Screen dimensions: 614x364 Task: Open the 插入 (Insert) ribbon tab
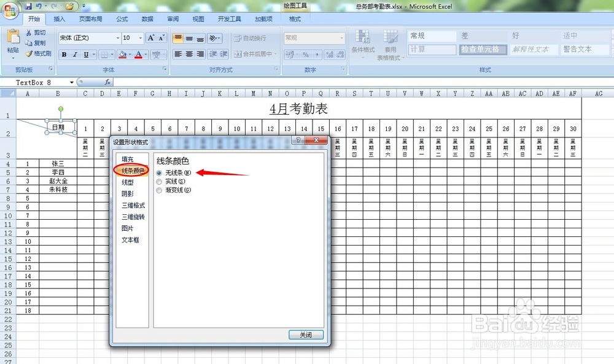click(x=59, y=19)
